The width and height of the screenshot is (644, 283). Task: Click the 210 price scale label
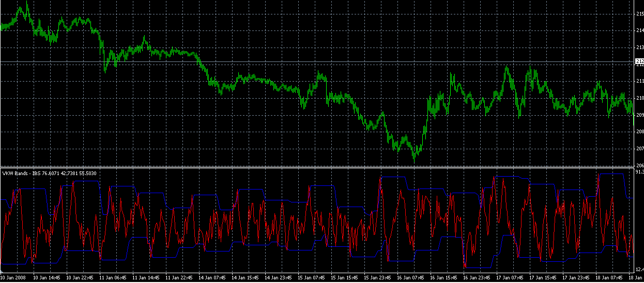pos(640,99)
